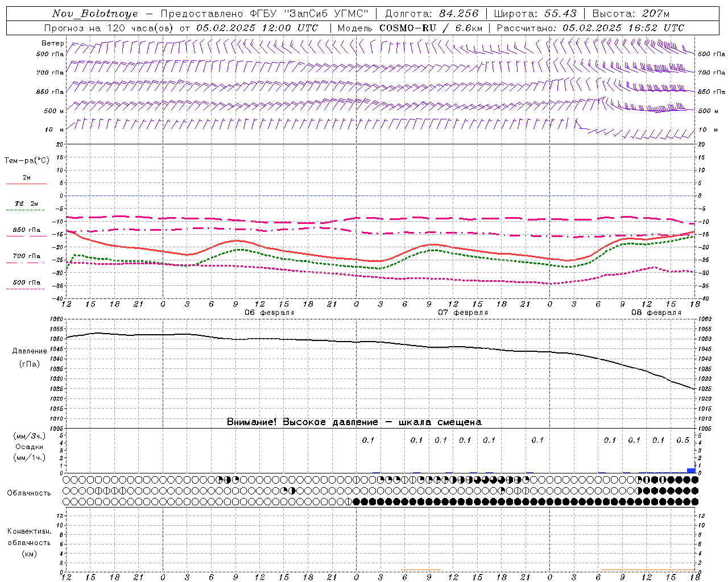Click the Давление panel label
The height and width of the screenshot is (582, 728).
tap(30, 351)
